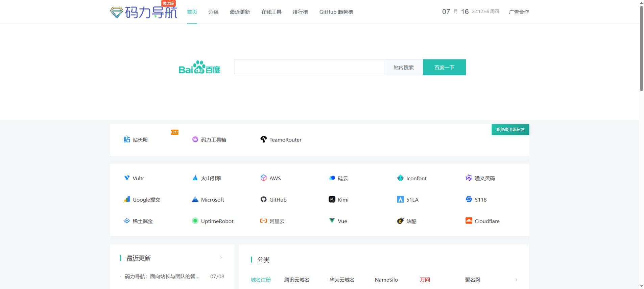
Task: Click the 通义灵码 icon
Action: tap(469, 178)
